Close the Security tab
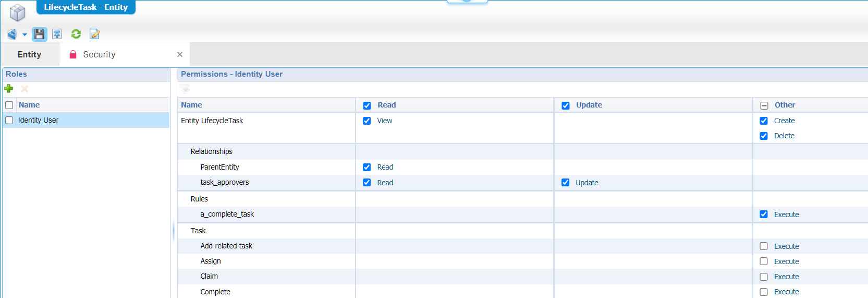Screen dimensions: 868x298 pyautogui.click(x=180, y=54)
